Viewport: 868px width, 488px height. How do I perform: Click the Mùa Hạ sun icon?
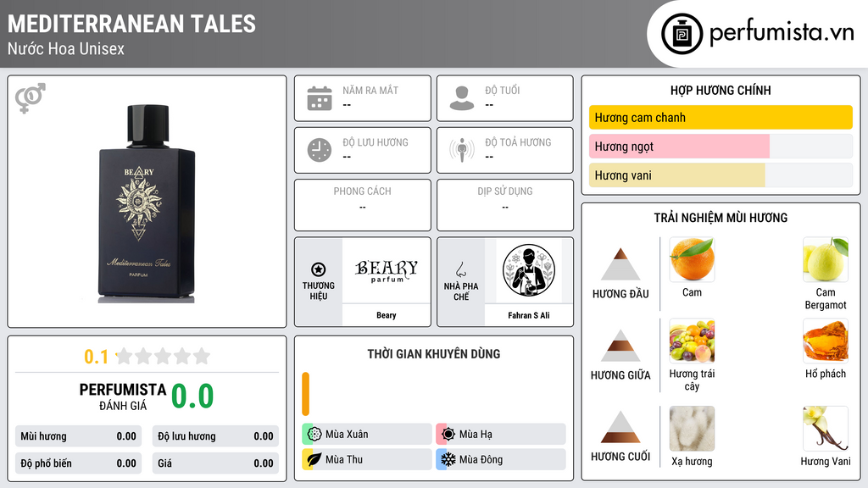pyautogui.click(x=448, y=434)
